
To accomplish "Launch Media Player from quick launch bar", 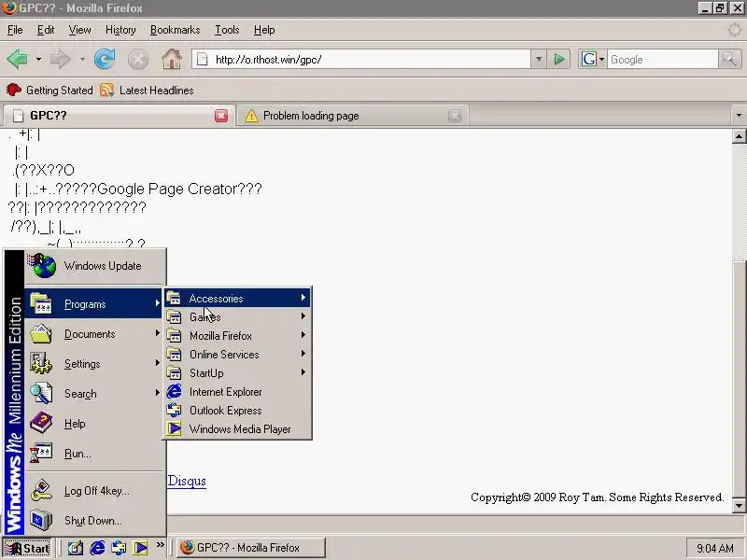I will (140, 548).
